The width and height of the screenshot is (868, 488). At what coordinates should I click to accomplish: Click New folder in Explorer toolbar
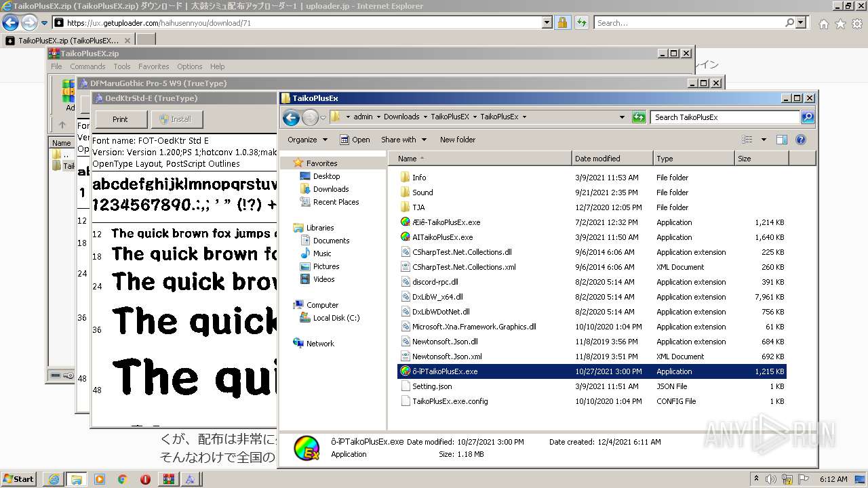coord(458,140)
